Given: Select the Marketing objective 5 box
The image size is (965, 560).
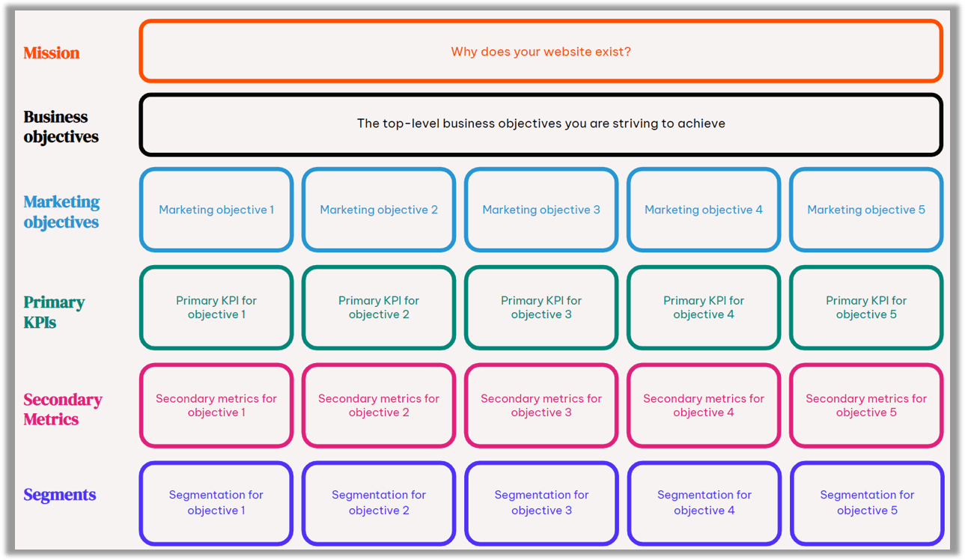Looking at the screenshot, I should pyautogui.click(x=866, y=210).
